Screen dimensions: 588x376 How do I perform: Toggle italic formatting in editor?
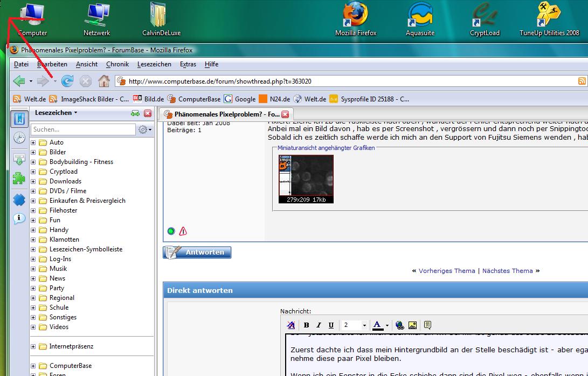click(319, 325)
